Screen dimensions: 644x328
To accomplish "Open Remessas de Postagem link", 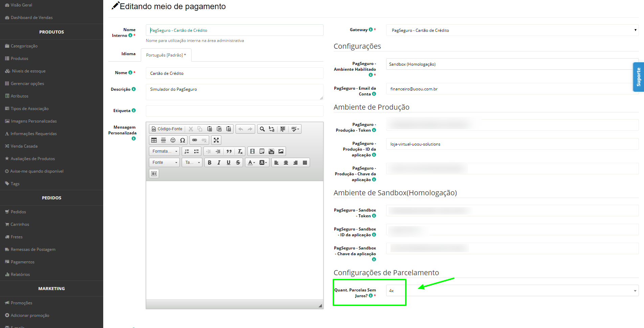I will pyautogui.click(x=33, y=249).
